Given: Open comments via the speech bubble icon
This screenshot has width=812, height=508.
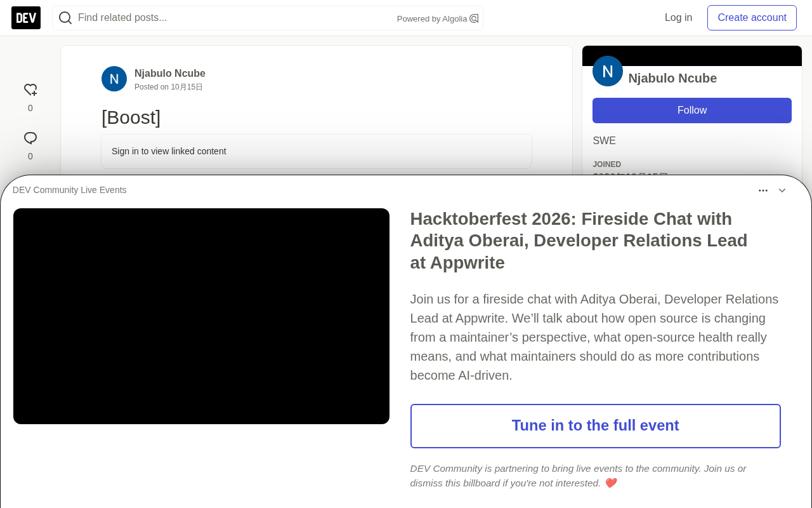Looking at the screenshot, I should [x=30, y=138].
